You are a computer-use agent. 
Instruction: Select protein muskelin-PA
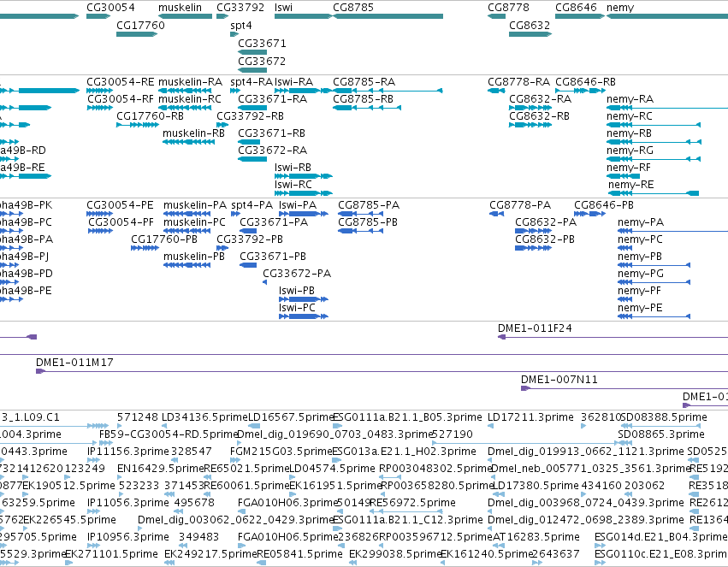click(194, 205)
